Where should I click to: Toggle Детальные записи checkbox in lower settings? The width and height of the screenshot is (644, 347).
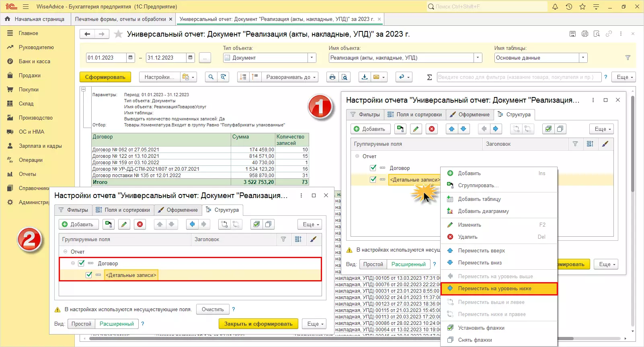tap(89, 275)
